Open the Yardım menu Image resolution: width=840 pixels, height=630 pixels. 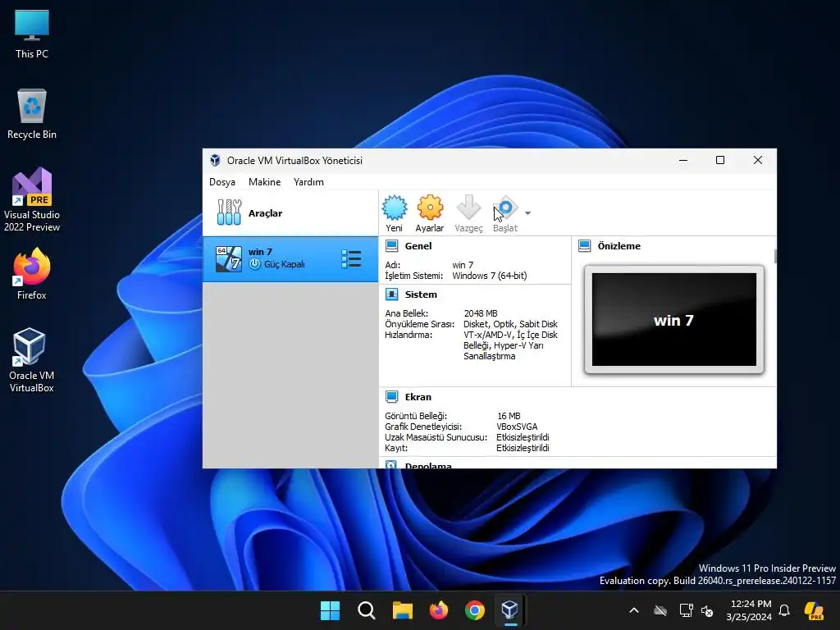[308, 181]
